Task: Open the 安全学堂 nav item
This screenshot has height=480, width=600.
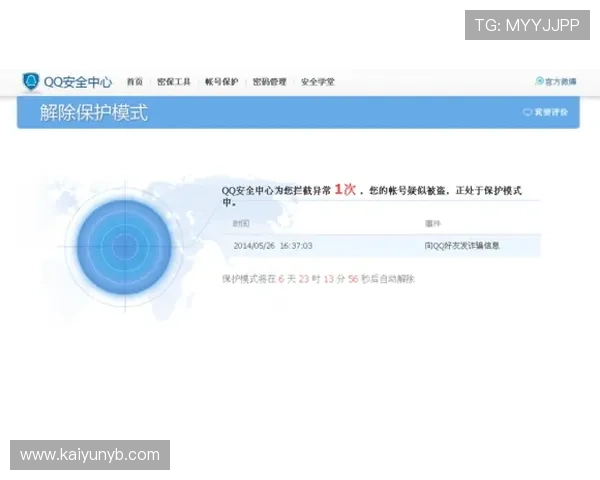Action: click(x=318, y=82)
